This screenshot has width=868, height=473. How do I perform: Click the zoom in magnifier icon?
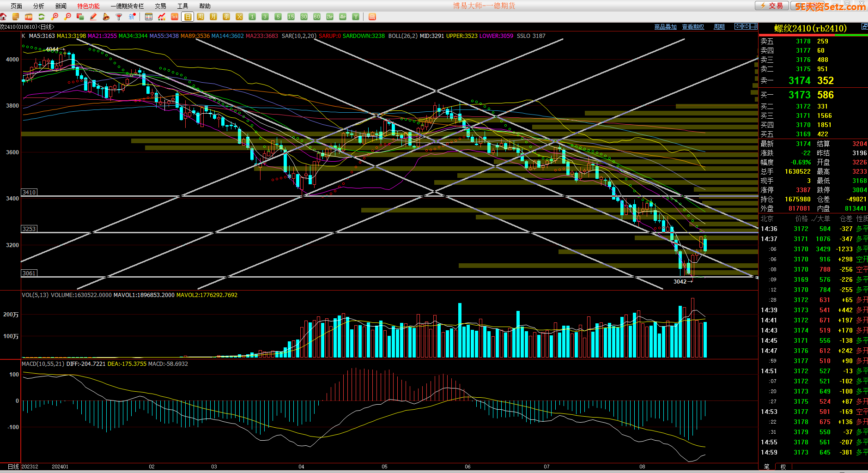coord(55,17)
